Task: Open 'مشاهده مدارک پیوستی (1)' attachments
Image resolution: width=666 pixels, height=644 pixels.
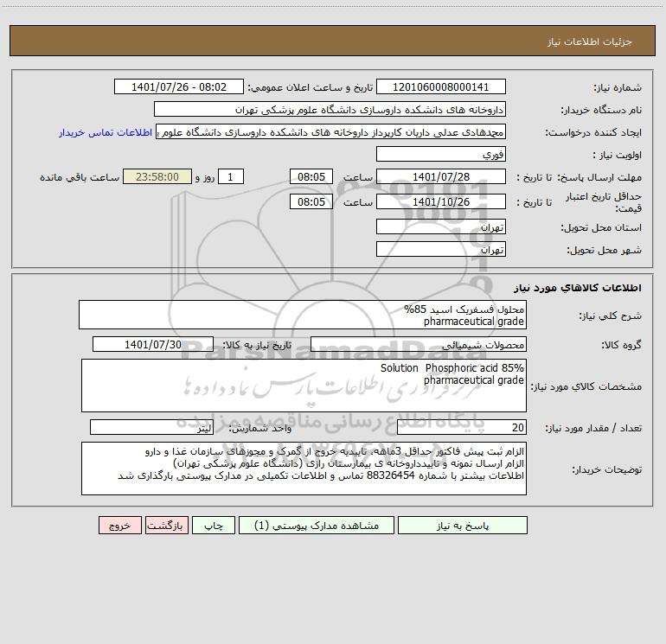Action: pyautogui.click(x=317, y=525)
